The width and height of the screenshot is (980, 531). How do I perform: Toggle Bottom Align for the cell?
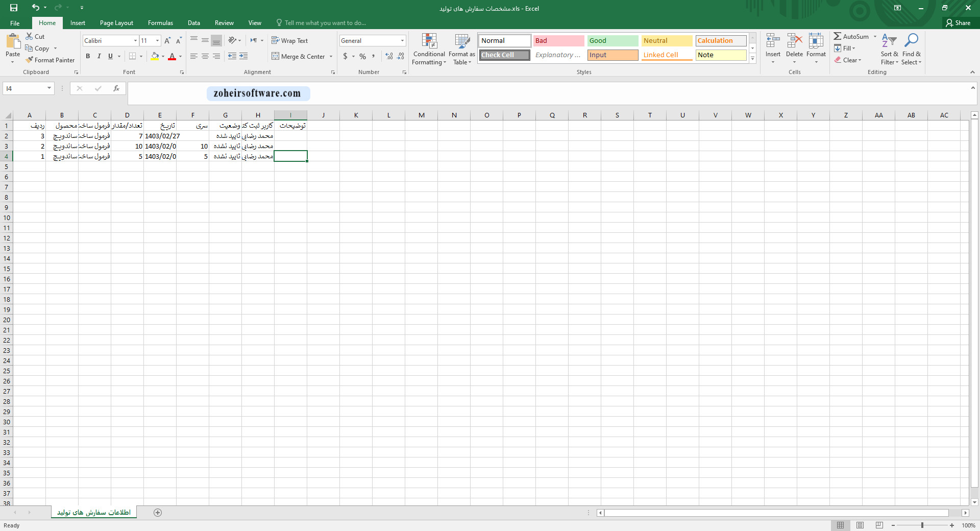click(x=216, y=40)
